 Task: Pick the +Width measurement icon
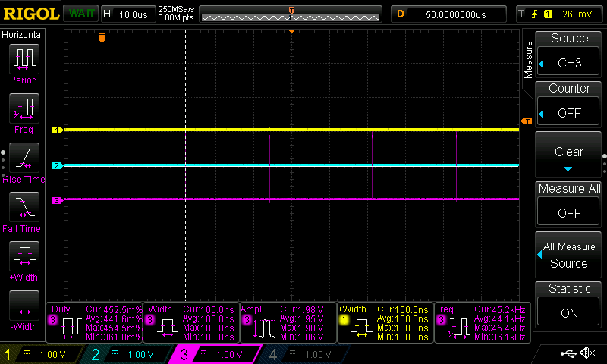(24, 256)
